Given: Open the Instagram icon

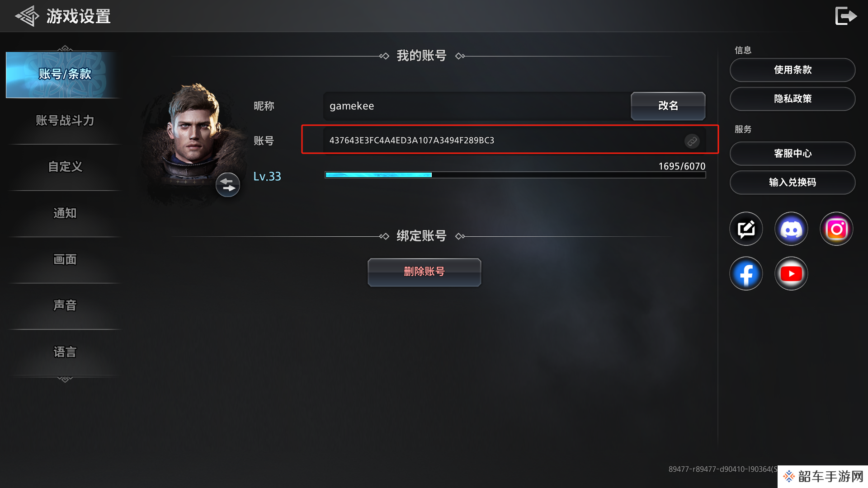Looking at the screenshot, I should pos(836,229).
